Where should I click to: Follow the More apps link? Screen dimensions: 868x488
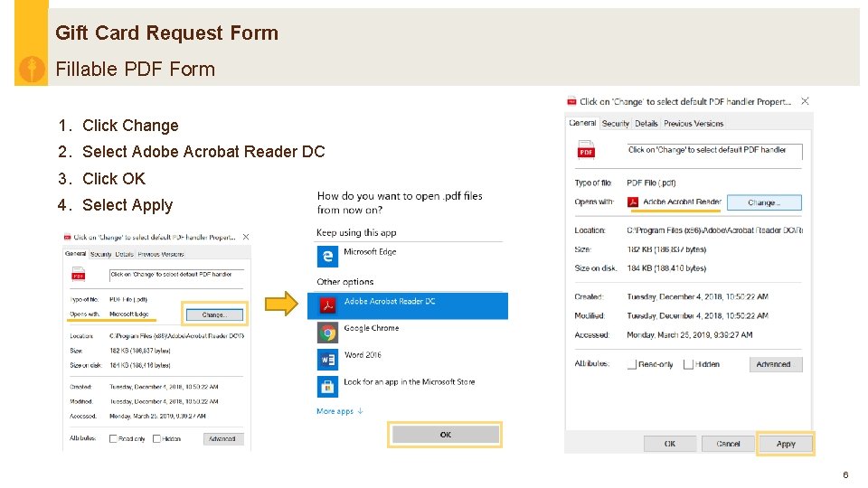[335, 411]
